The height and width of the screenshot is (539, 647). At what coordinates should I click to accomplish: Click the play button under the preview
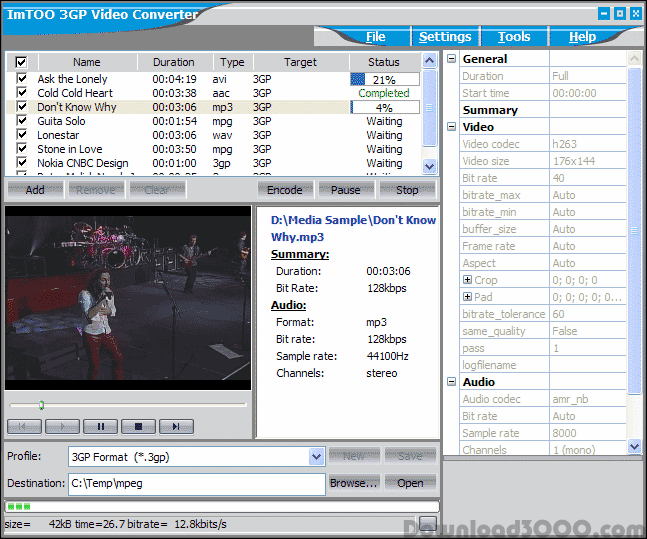pos(62,426)
